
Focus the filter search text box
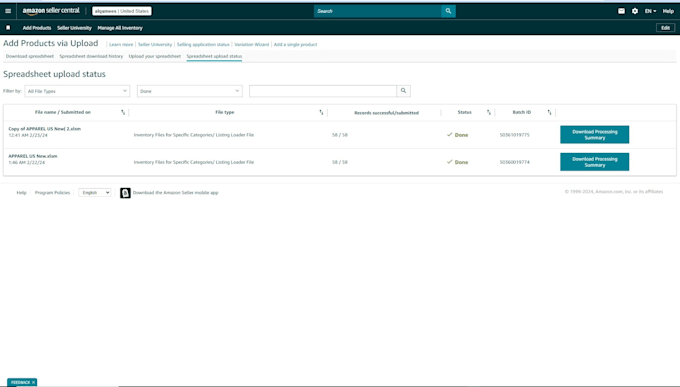click(x=323, y=91)
